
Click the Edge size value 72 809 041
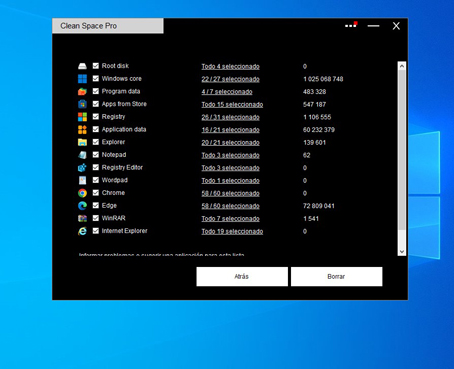coord(318,206)
